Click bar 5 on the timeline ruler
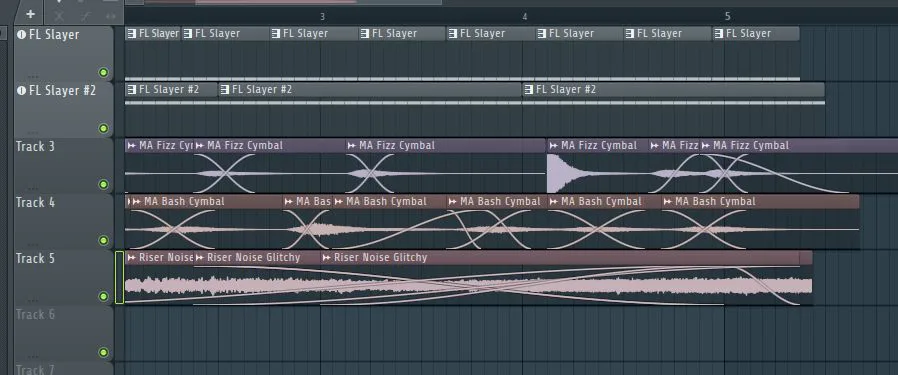 727,17
